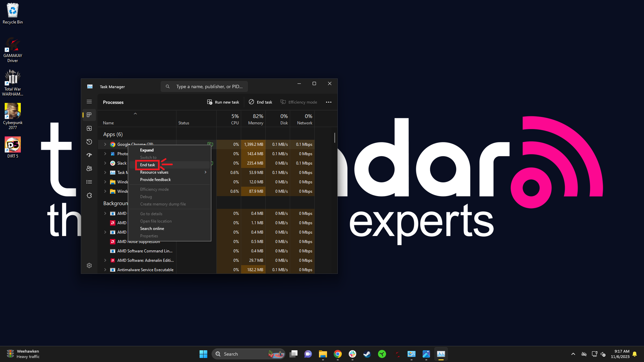Viewport: 644px width, 362px height.
Task: Show hidden system tray icons chevron
Action: point(573,354)
